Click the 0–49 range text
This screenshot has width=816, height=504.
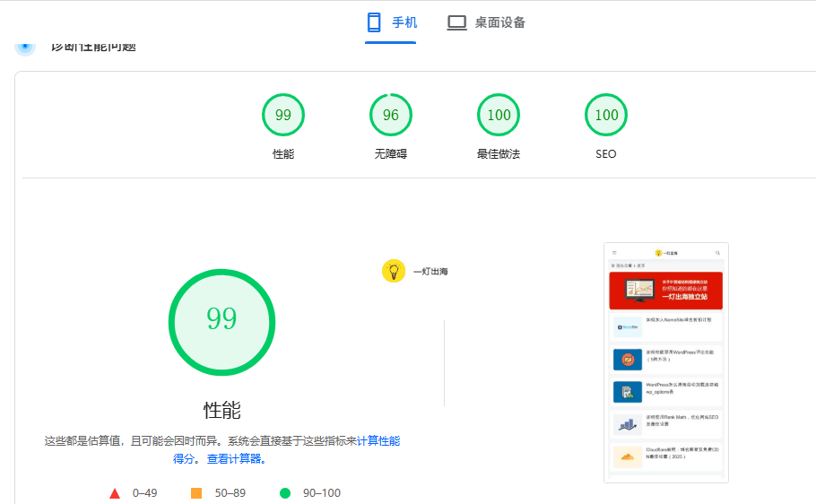[x=144, y=493]
